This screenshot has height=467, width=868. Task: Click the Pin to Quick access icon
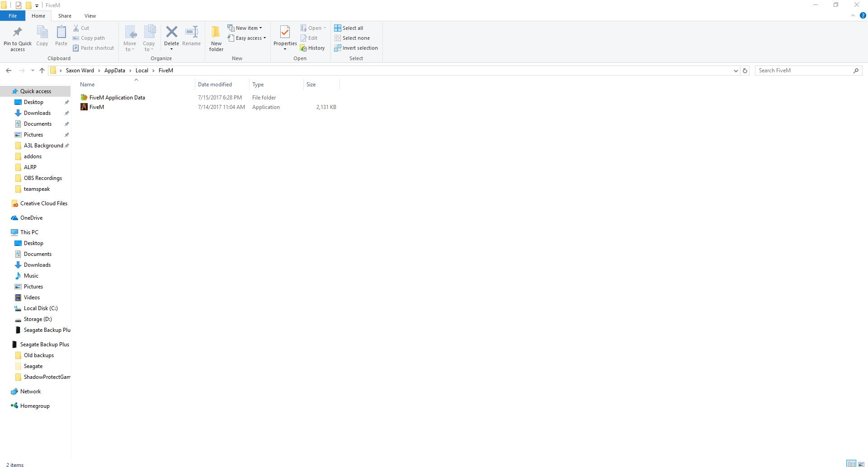click(x=18, y=32)
